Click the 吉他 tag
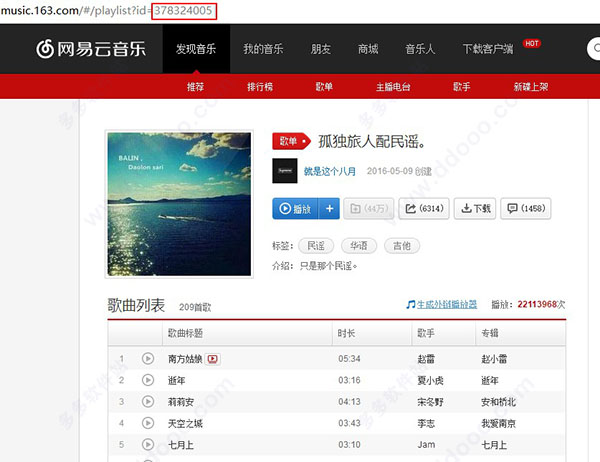The image size is (600, 462). coord(402,245)
